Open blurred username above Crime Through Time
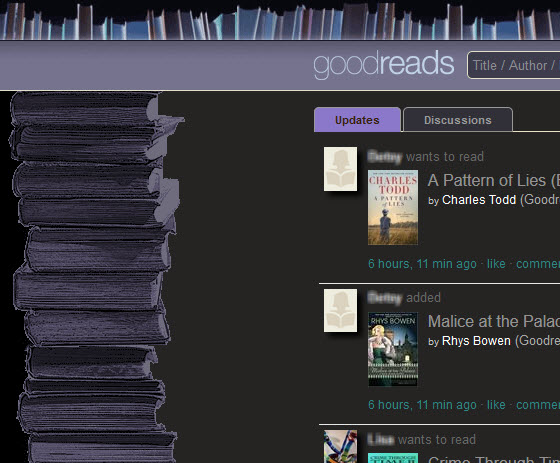This screenshot has width=560, height=463. click(381, 439)
